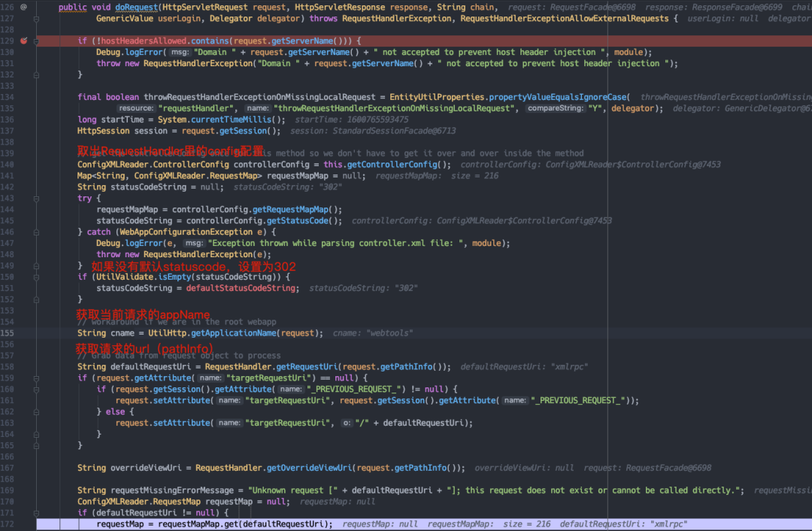
Task: Click the "Unknown request [" string on line 169
Action: click(292, 490)
